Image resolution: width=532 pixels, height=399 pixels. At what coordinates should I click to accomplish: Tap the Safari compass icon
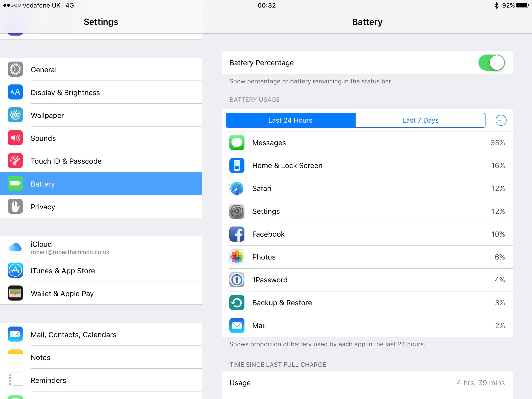pos(237,188)
